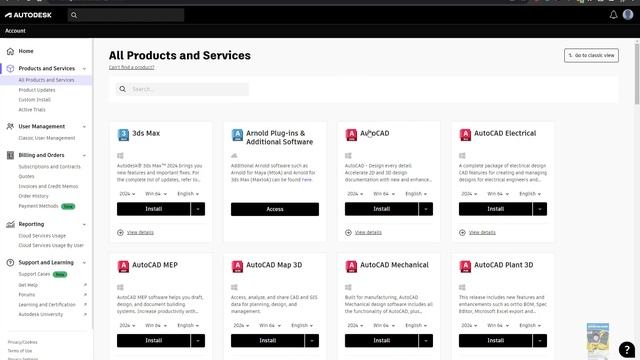The height and width of the screenshot is (360, 640).
Task: Collapse the Products and Services section
Action: pos(84,69)
